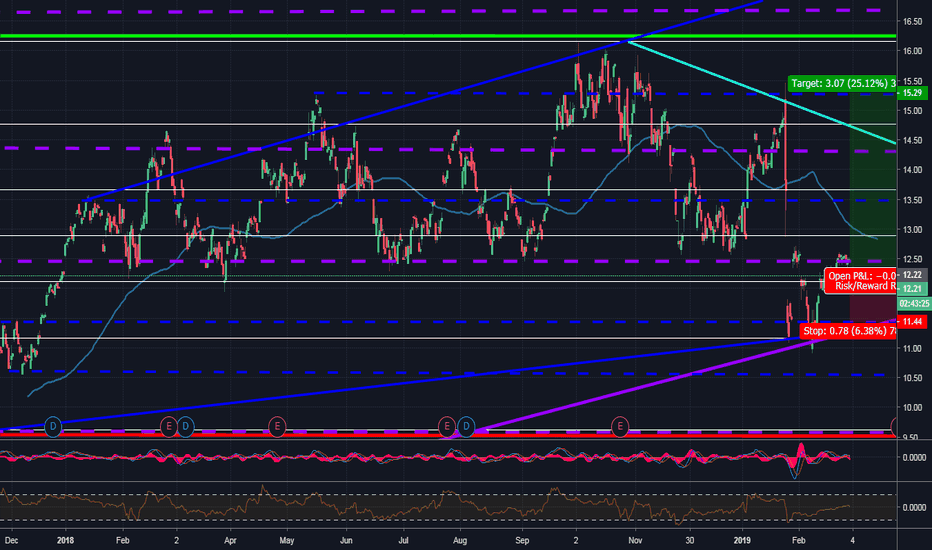Click the 10.00 price axis label
Screen dimensions: 932x550
[x=912, y=408]
